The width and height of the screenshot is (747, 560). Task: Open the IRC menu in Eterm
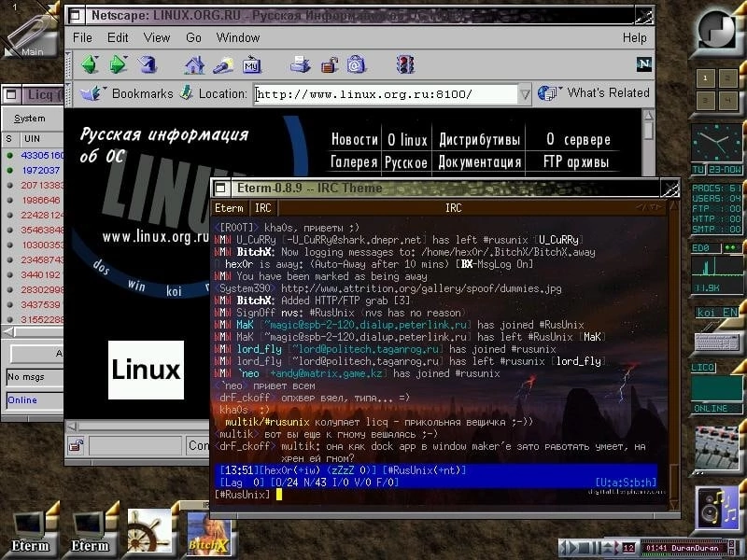(263, 208)
